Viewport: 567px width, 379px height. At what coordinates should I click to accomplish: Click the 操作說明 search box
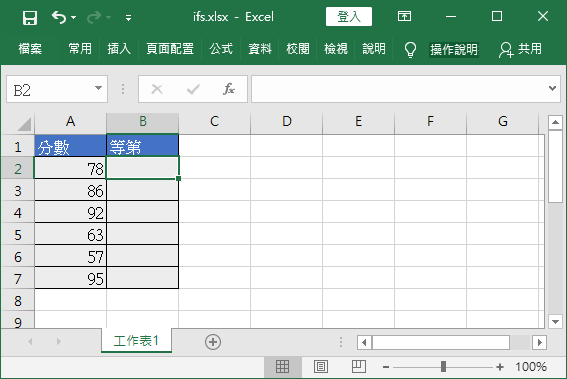point(454,50)
